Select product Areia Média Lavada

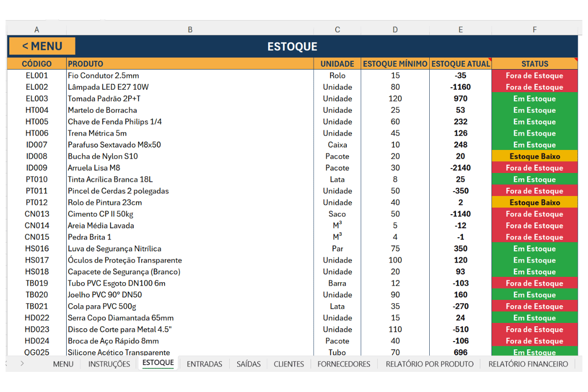tap(101, 225)
